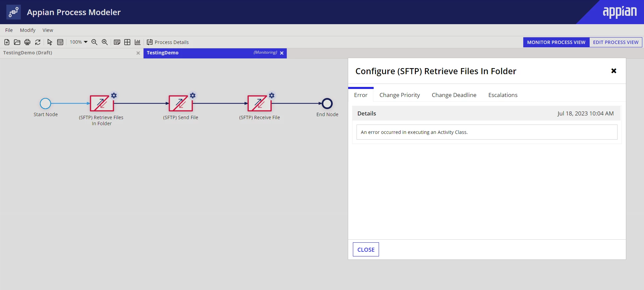Click the gear on the Receive File node
Viewport: 644px width, 290px height.
point(272,95)
